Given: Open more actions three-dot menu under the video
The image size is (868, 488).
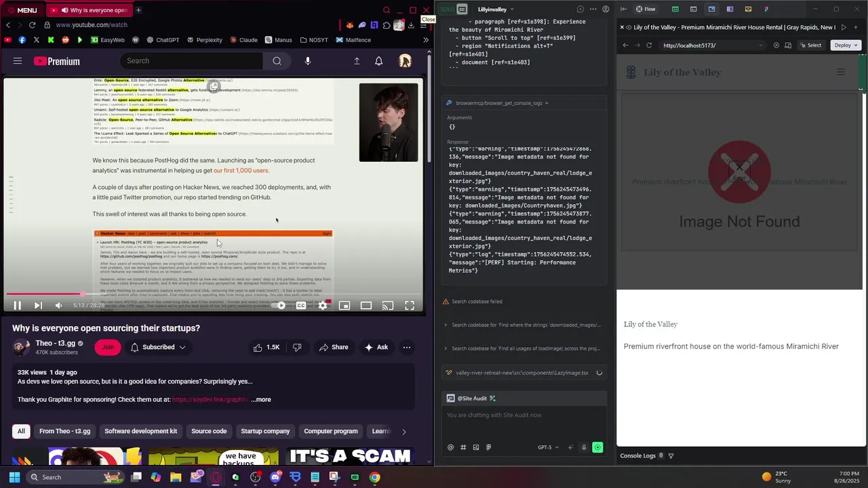Looking at the screenshot, I should pos(407,347).
